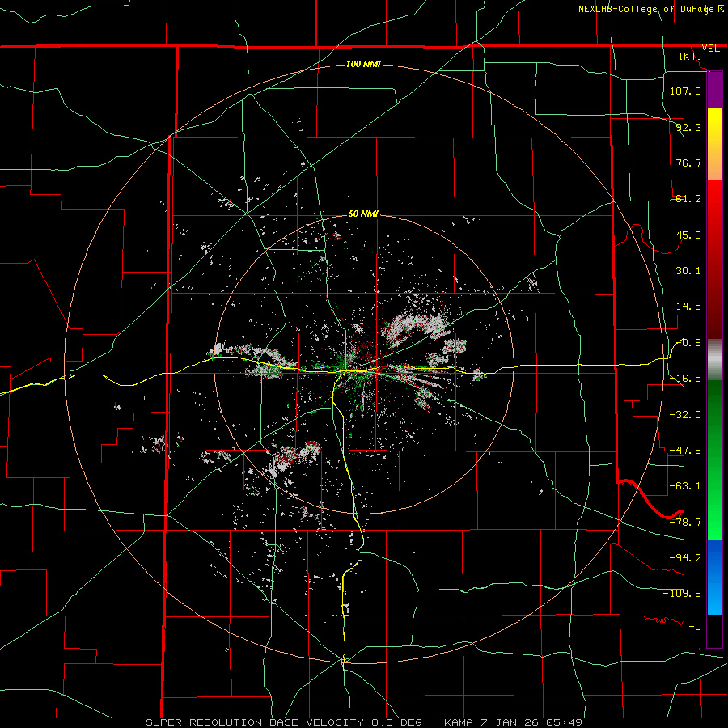
Task: Select the 107.8 velocity scale value
Action: pyautogui.click(x=685, y=91)
